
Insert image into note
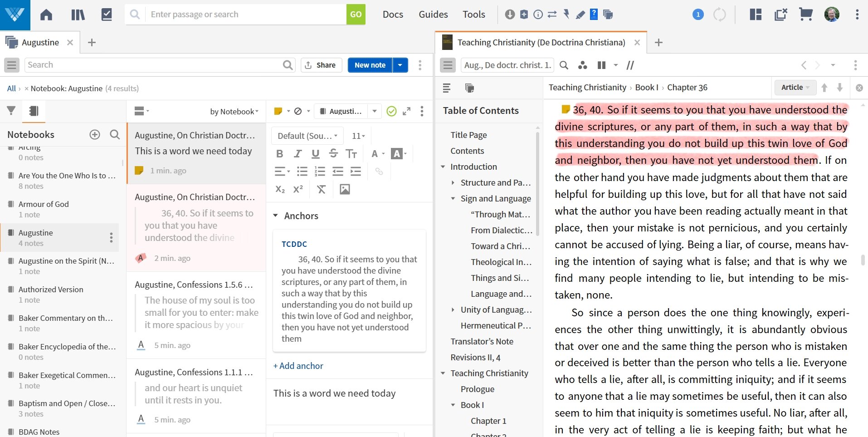coord(345,189)
